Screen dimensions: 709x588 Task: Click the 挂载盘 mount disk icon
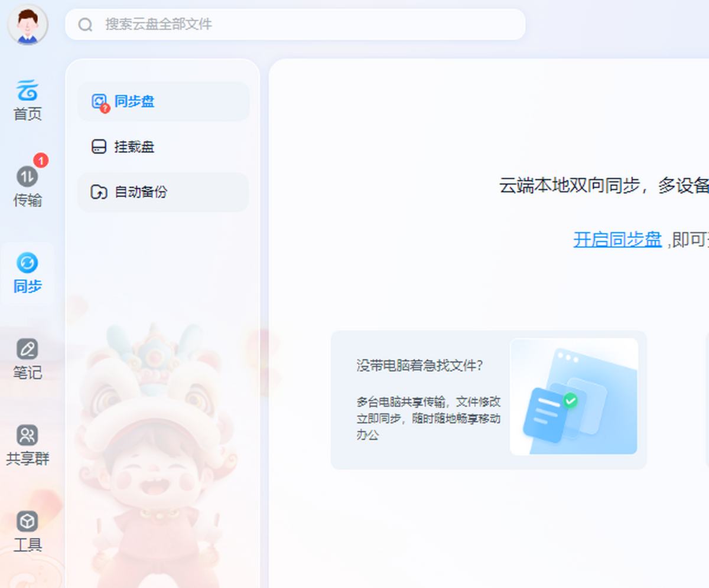(x=99, y=147)
